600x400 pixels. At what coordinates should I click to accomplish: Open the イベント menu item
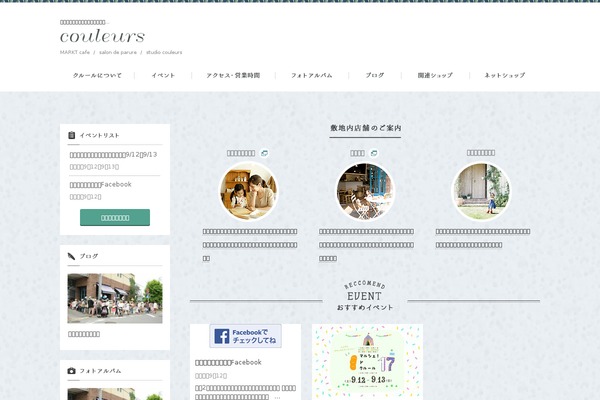(x=163, y=75)
